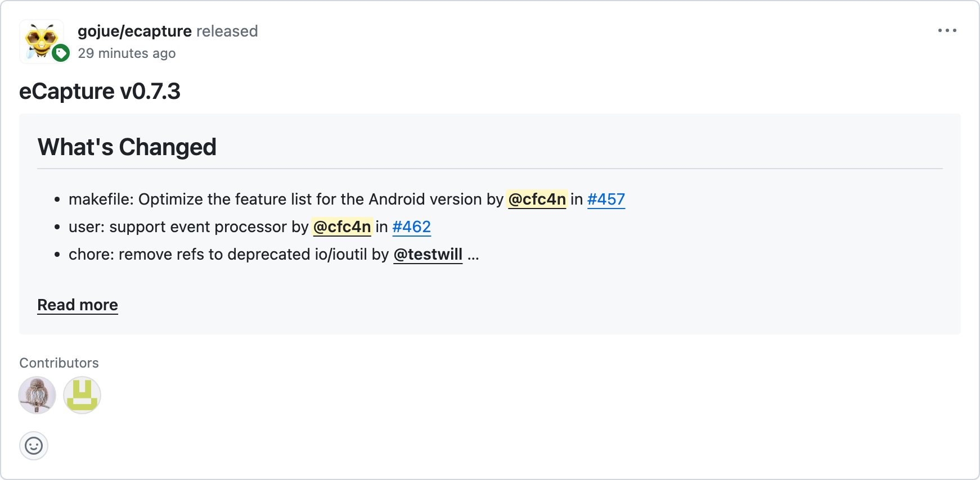Open pull request #462

412,227
